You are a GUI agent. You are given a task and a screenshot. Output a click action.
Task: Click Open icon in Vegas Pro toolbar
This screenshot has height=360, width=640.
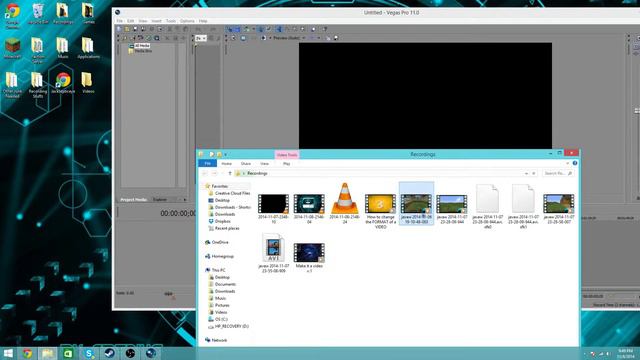point(127,29)
